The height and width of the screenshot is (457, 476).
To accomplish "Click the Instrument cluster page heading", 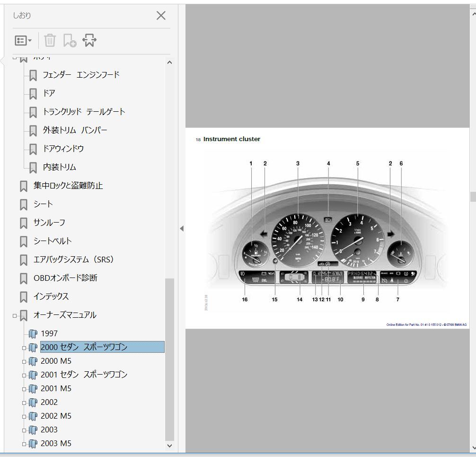I will coord(232,139).
